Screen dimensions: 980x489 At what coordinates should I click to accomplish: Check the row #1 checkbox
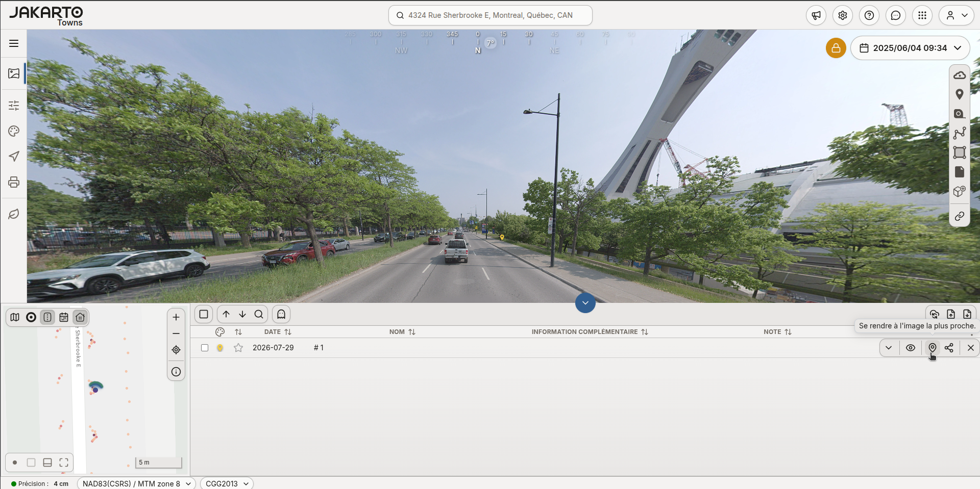(205, 348)
